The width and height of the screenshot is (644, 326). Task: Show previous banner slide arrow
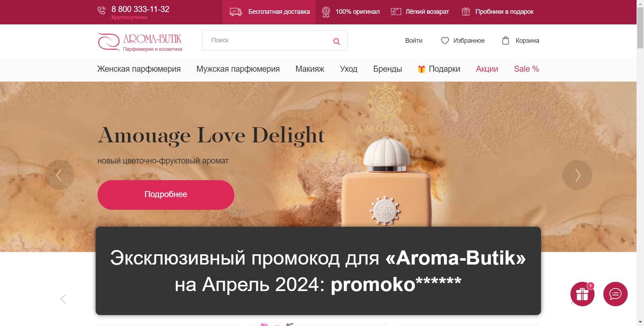[x=59, y=175]
